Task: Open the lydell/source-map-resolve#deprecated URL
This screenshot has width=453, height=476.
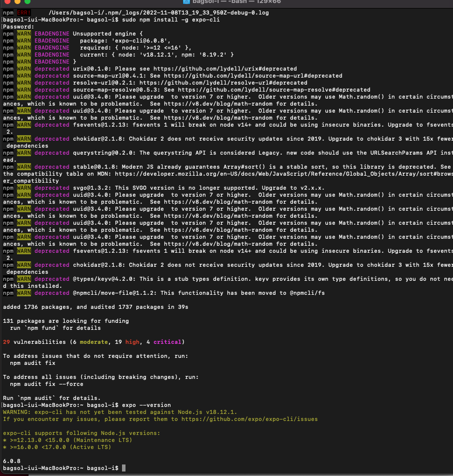Action: click(274, 90)
